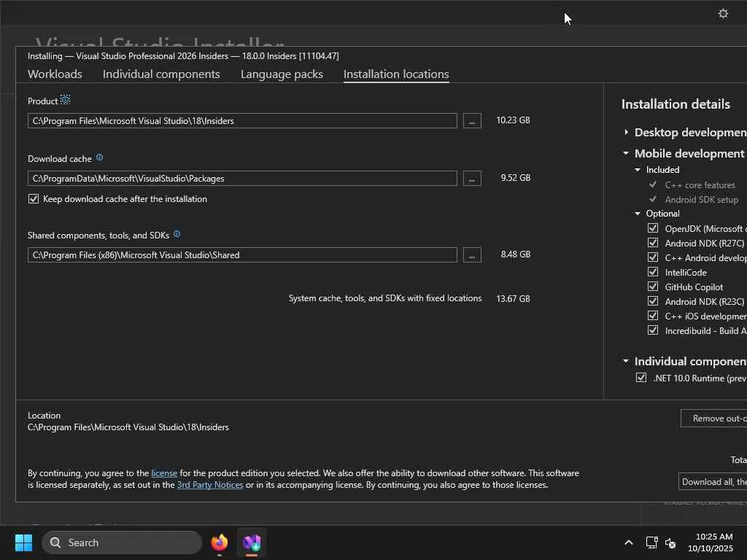This screenshot has height=560, width=747.
Task: Click the settings gear icon at top right
Action: [723, 13]
